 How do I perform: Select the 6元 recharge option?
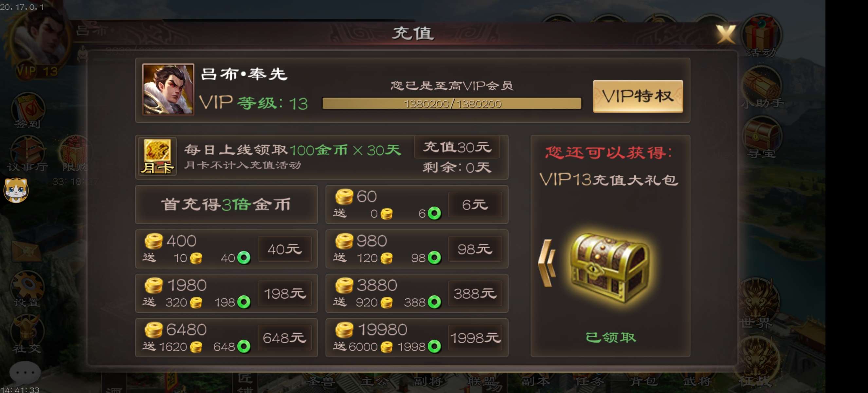[x=475, y=205]
